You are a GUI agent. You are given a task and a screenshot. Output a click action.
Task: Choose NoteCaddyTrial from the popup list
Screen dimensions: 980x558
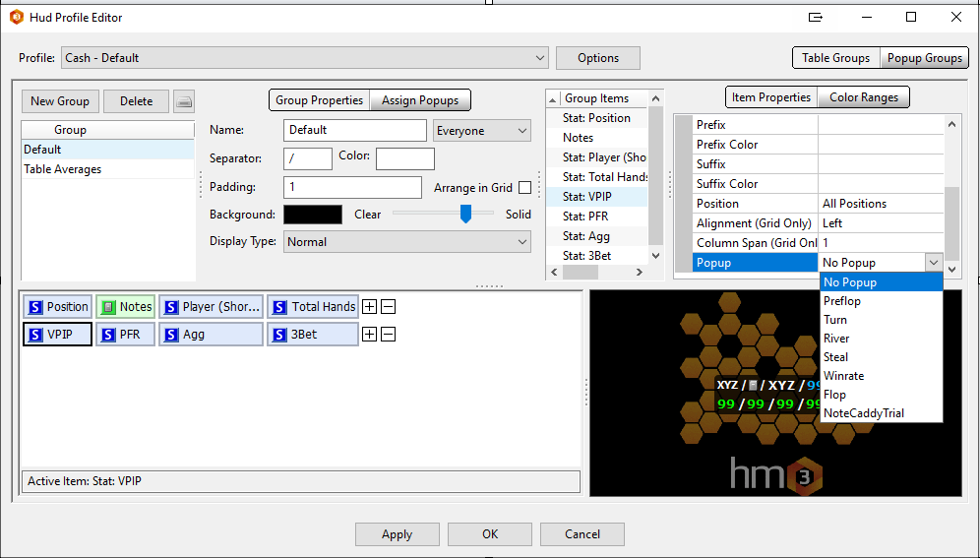881,413
